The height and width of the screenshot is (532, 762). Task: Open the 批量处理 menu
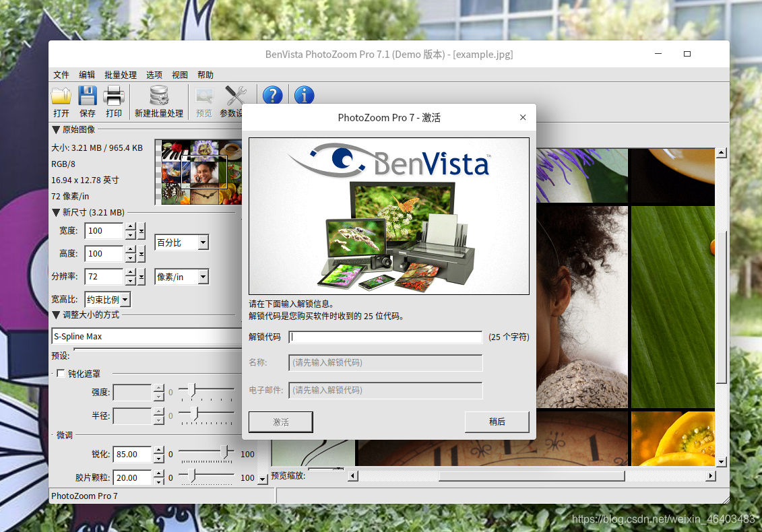pos(121,75)
